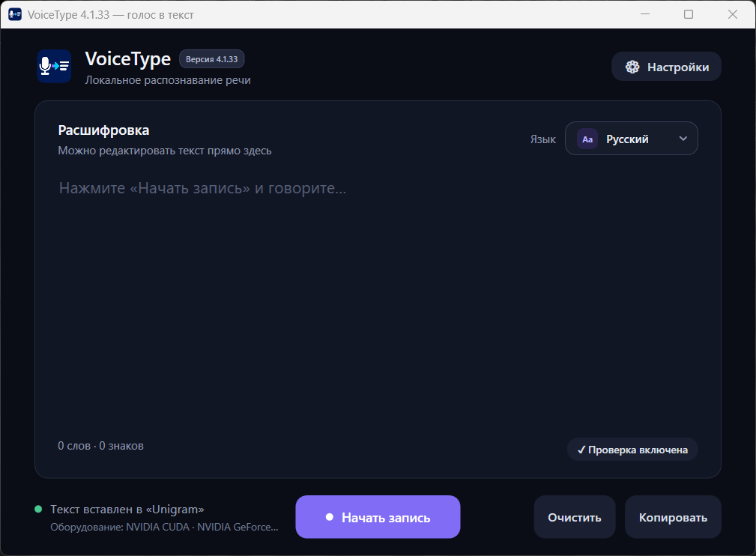Screen dimensions: 756x556
Task: Click the Aa language icon
Action: [587, 139]
